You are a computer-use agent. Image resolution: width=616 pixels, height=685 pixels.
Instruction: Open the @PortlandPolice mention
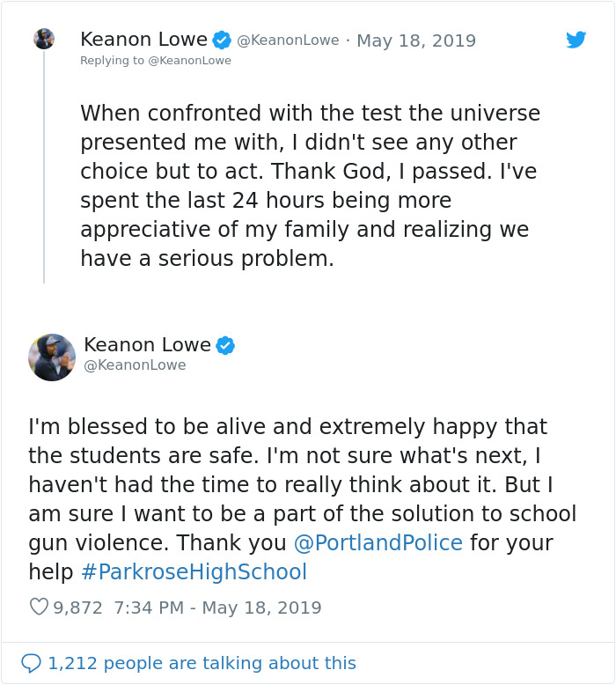(378, 542)
